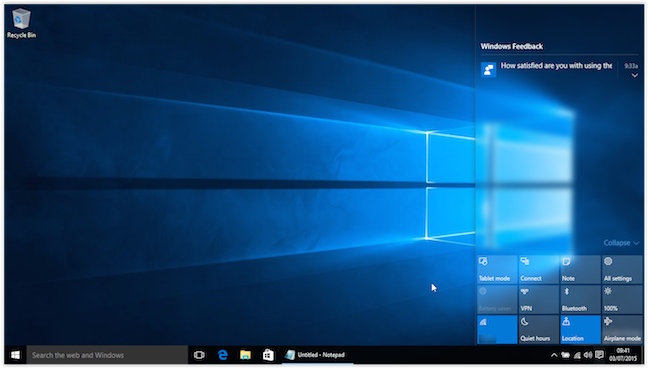Open the Recycle Bin desktop icon
The height and width of the screenshot is (368, 648).
[21, 24]
